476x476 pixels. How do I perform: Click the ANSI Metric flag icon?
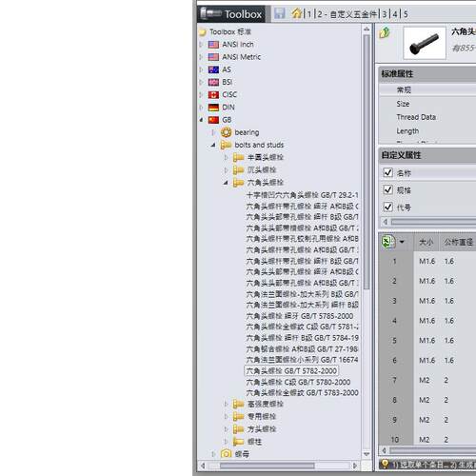pos(213,57)
